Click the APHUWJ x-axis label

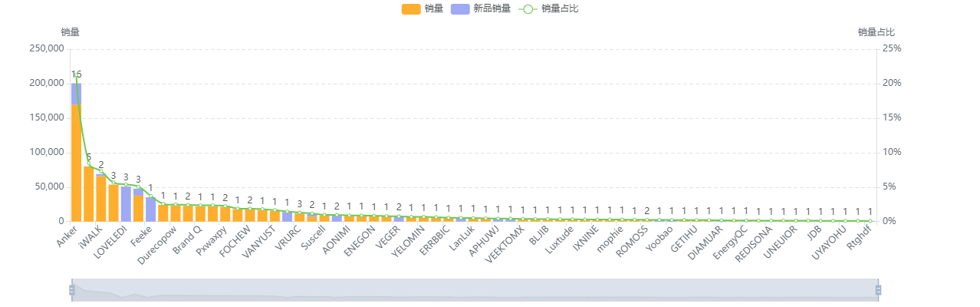(x=484, y=243)
